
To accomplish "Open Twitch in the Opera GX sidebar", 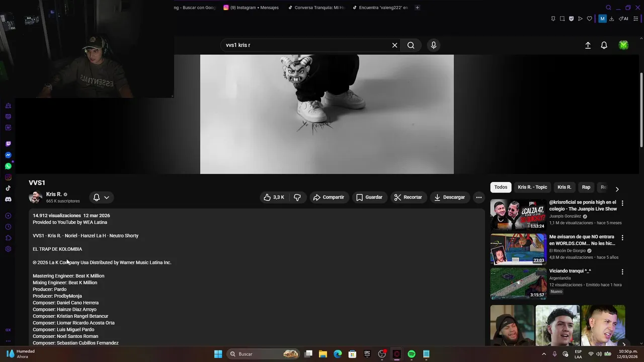I will click(8, 144).
